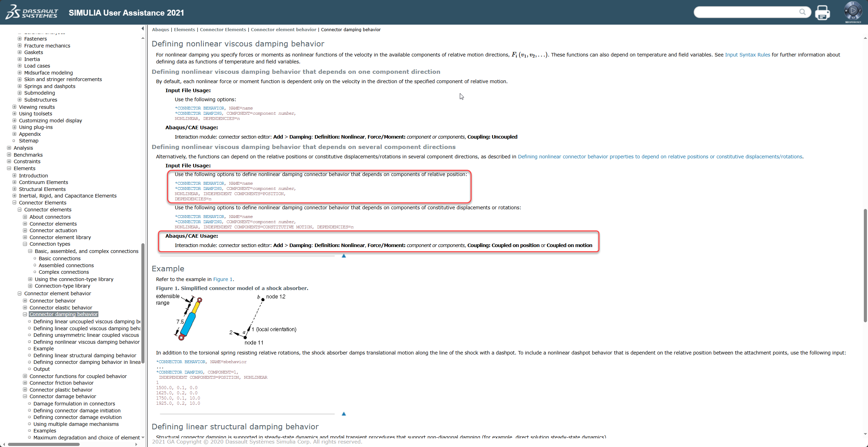The image size is (868, 447).
Task: Expand the Viewing results node
Action: [x=14, y=107]
